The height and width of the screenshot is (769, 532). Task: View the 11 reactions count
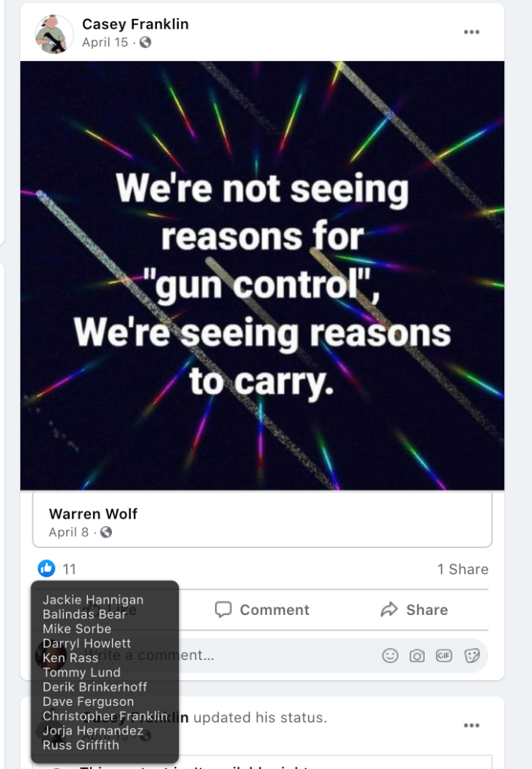[x=69, y=569]
